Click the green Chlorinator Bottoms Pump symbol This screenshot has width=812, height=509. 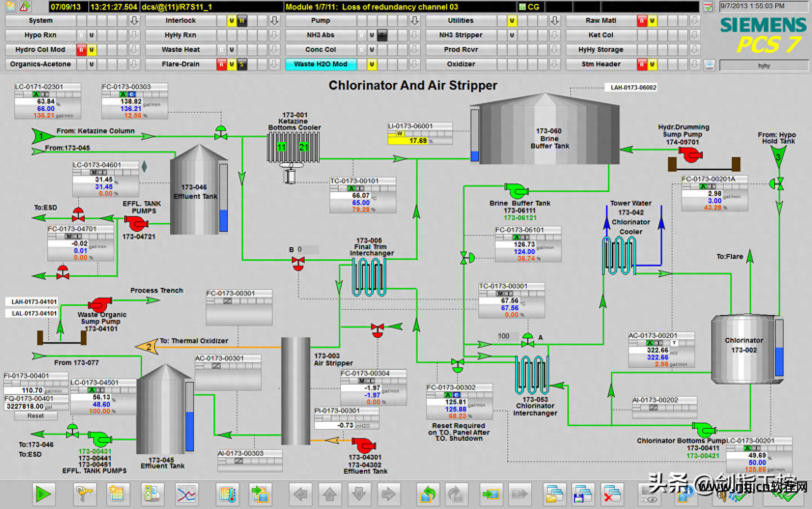(x=704, y=429)
